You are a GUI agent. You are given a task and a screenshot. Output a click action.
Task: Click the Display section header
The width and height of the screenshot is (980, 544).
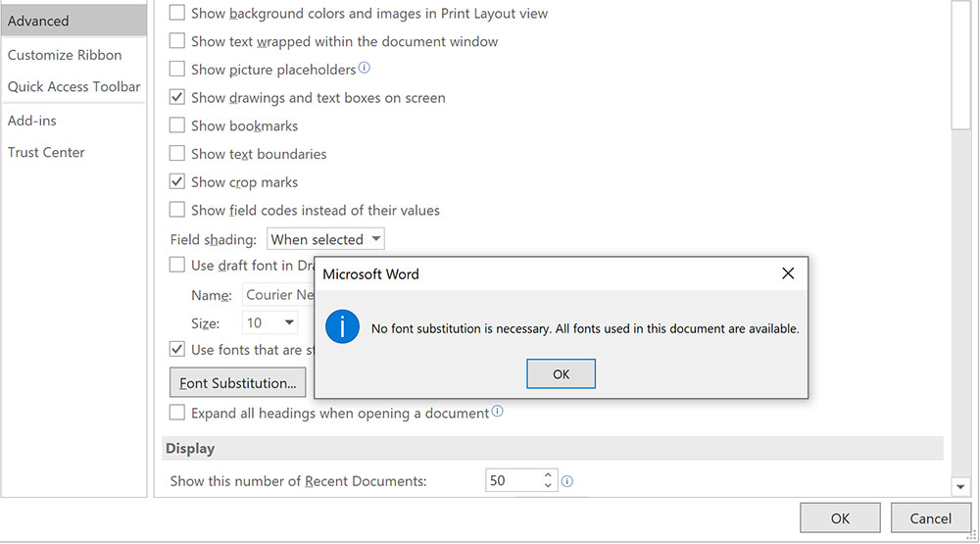pyautogui.click(x=553, y=448)
